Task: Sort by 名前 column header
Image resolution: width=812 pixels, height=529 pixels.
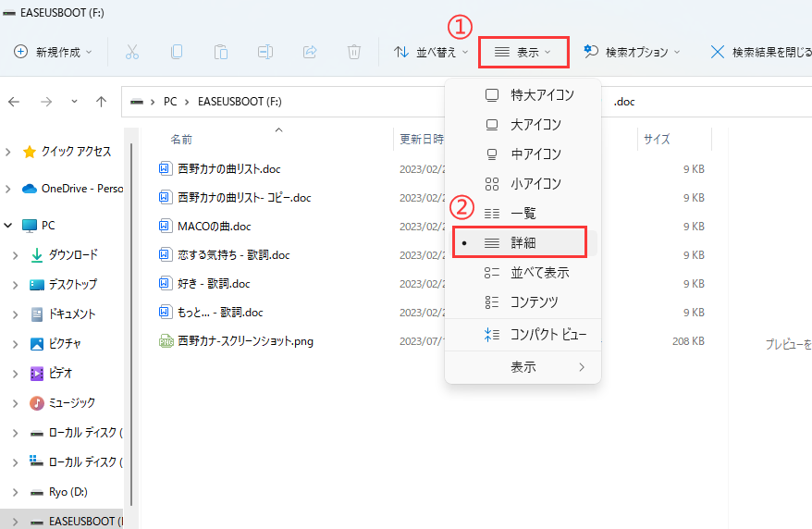Action: coord(181,140)
